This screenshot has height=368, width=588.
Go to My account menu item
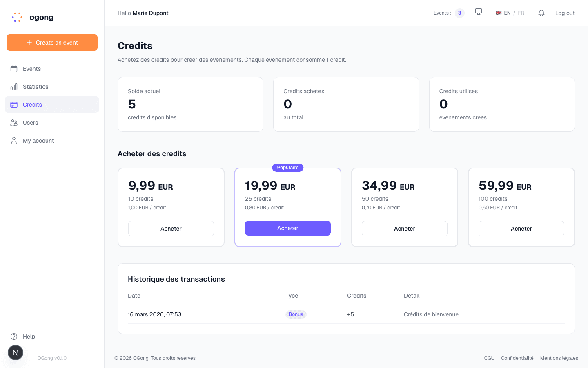tap(38, 141)
